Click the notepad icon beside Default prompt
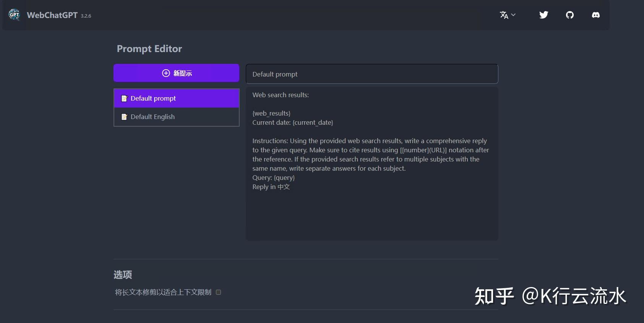Image resolution: width=644 pixels, height=323 pixels. 124,98
